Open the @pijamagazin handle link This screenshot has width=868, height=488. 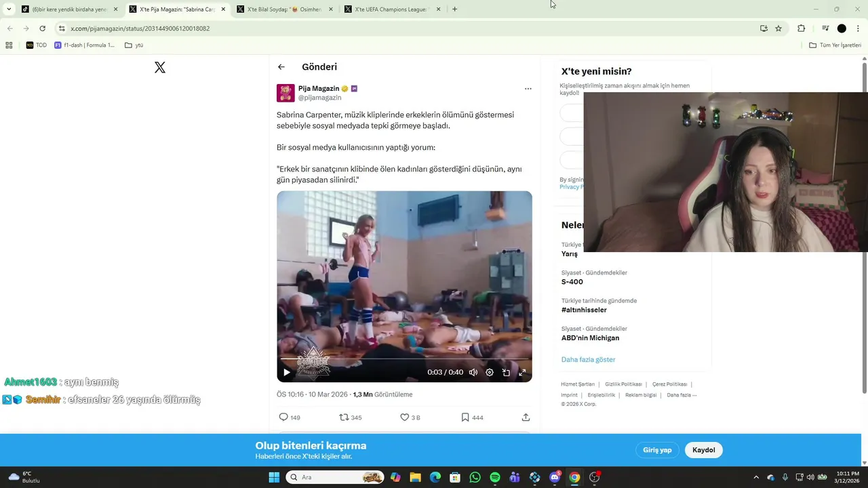319,98
